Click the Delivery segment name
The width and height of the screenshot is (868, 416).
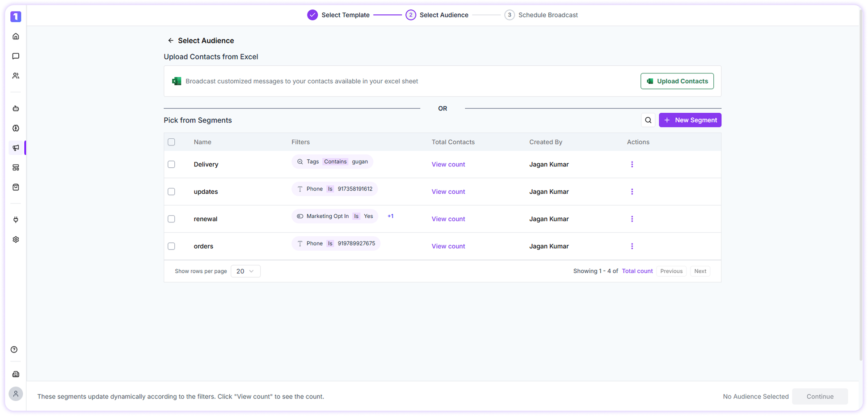coord(206,164)
